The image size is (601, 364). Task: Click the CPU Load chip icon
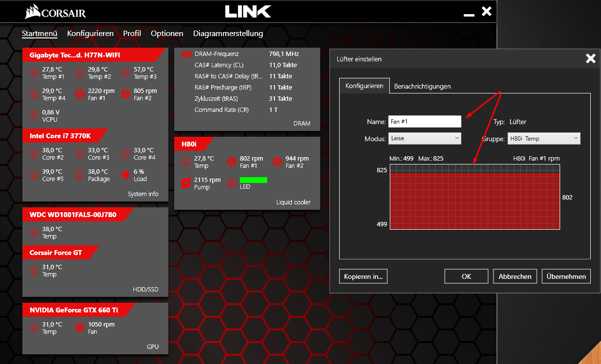tap(125, 175)
